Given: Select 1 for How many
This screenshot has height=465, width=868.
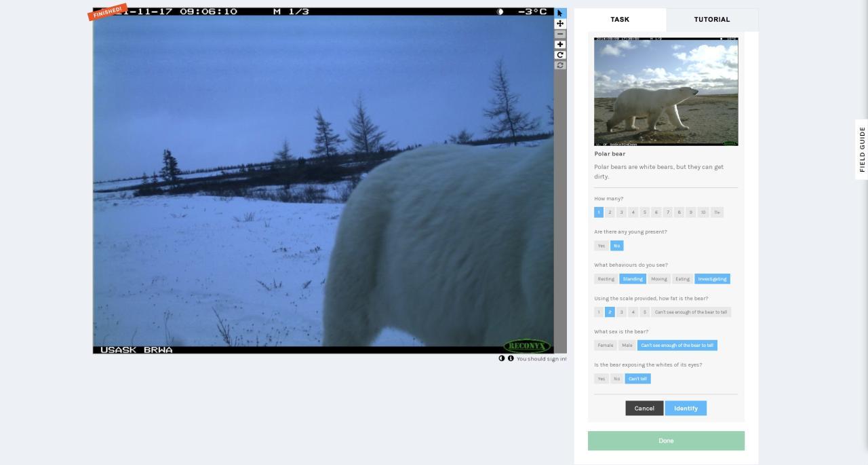Looking at the screenshot, I should 599,212.
